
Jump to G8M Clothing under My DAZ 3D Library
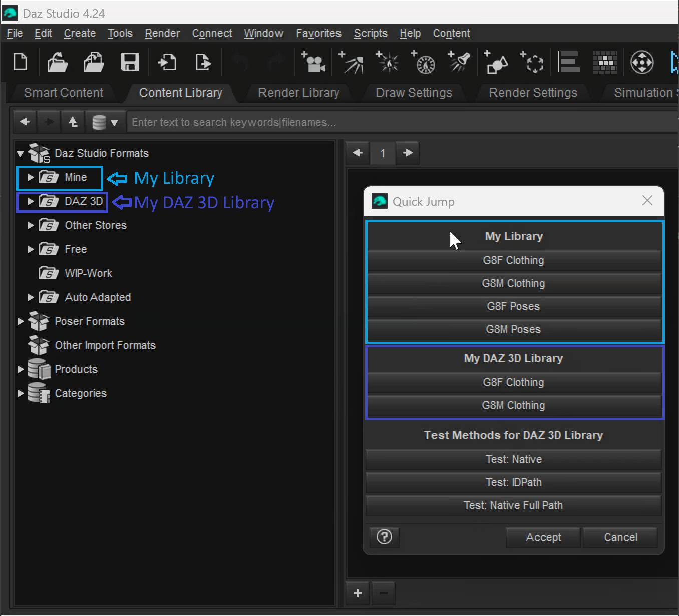[513, 406]
